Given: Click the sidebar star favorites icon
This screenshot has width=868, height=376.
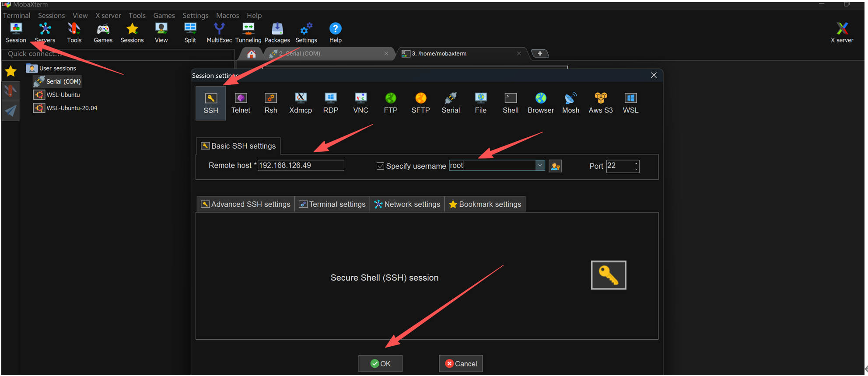Looking at the screenshot, I should 10,71.
